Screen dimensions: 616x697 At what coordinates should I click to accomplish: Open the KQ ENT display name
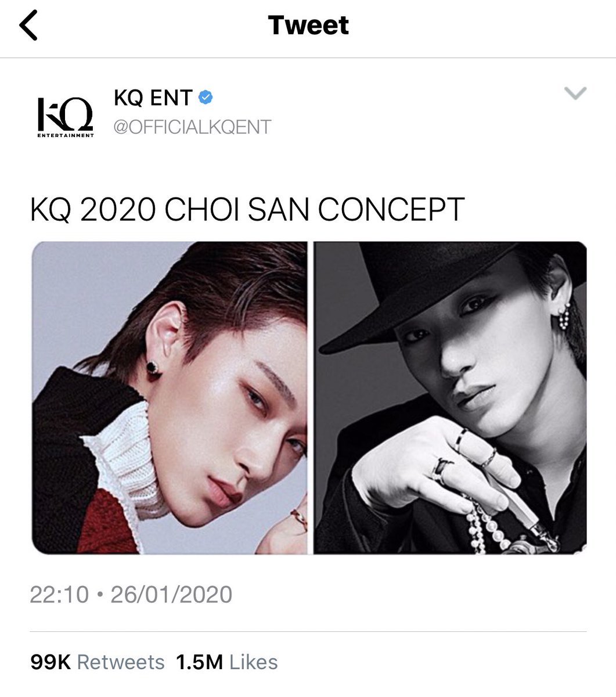click(153, 98)
